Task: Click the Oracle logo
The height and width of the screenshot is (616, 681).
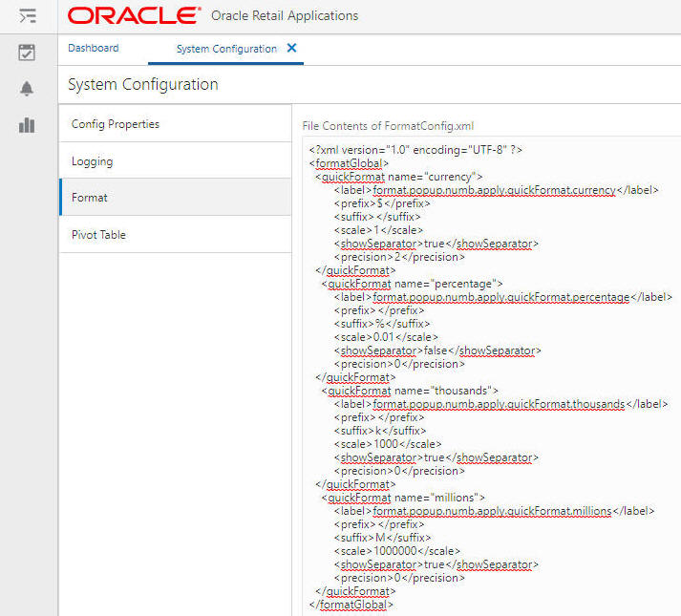Action: point(135,15)
